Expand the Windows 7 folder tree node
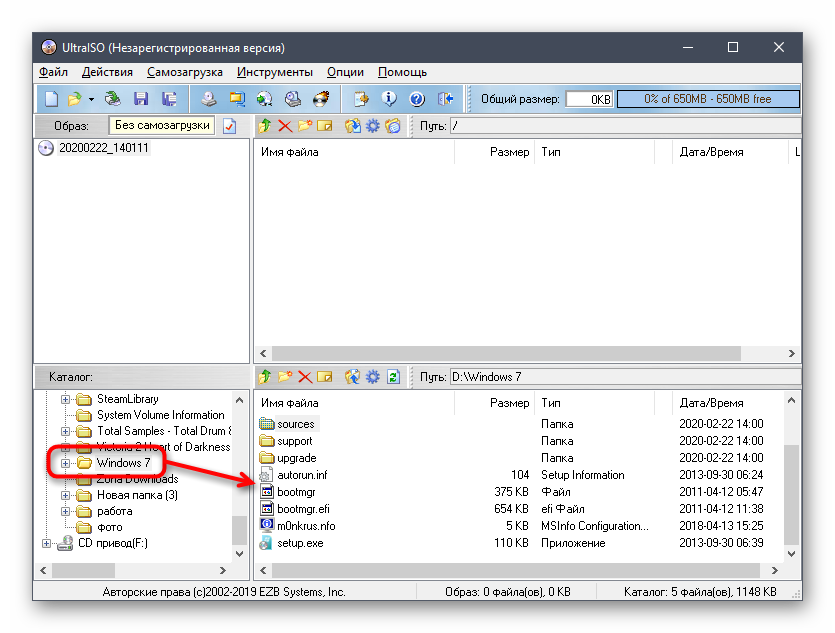Image resolution: width=835 pixels, height=633 pixels. (x=66, y=463)
